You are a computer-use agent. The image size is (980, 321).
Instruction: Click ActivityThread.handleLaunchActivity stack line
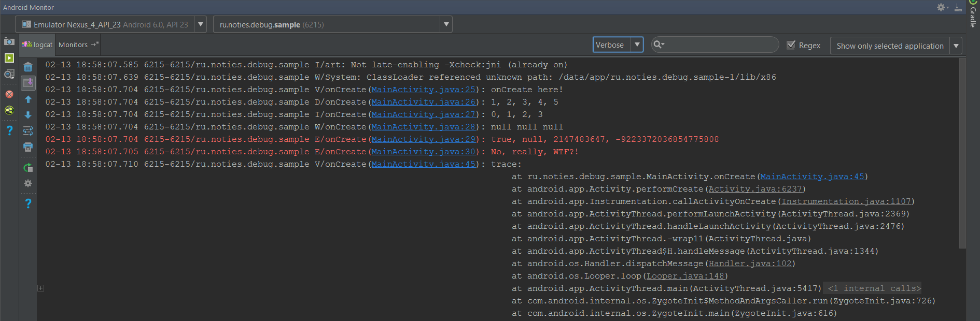pyautogui.click(x=708, y=226)
